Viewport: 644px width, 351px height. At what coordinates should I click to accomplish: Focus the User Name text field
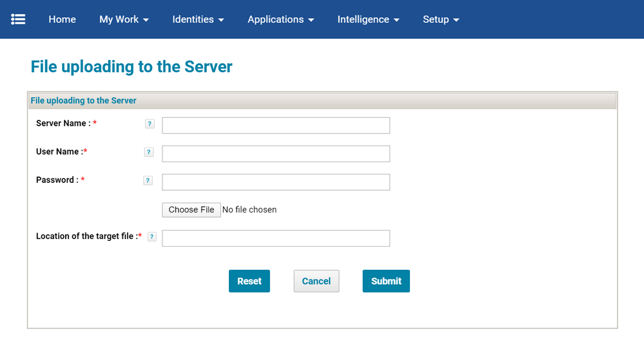click(x=276, y=154)
